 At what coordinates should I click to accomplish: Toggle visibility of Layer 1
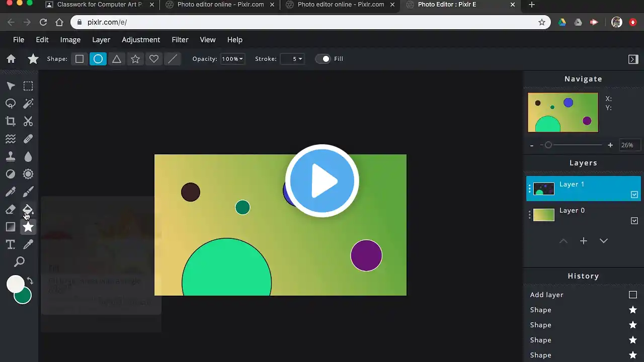tap(634, 195)
